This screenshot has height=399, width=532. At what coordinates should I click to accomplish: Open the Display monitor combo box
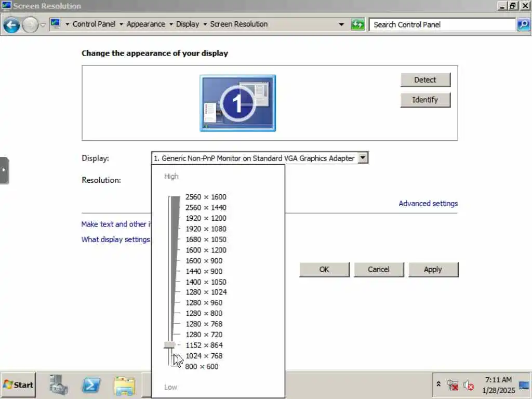[260, 158]
